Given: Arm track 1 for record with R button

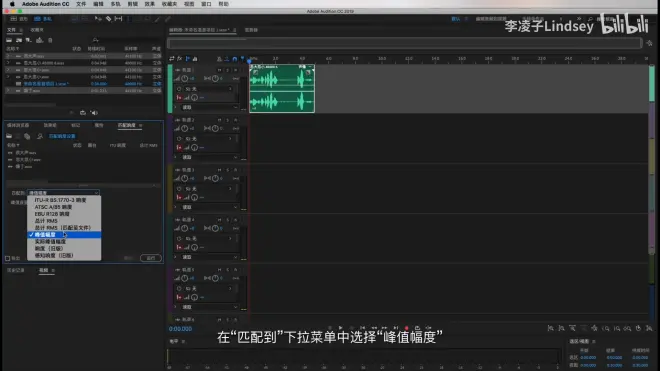Looking at the screenshot, I should 236,70.
